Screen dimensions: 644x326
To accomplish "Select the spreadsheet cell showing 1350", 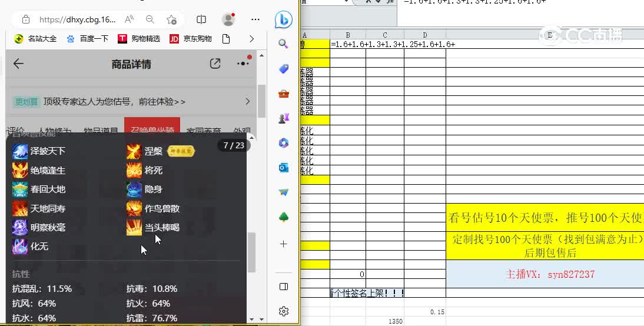I will [x=385, y=321].
